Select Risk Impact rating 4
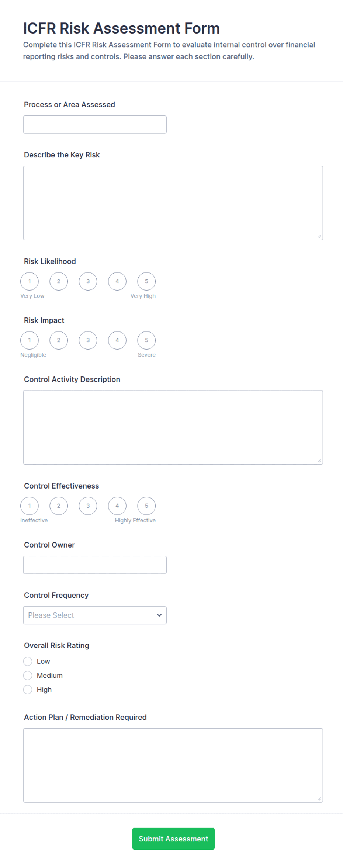The image size is (343, 868). click(x=117, y=340)
